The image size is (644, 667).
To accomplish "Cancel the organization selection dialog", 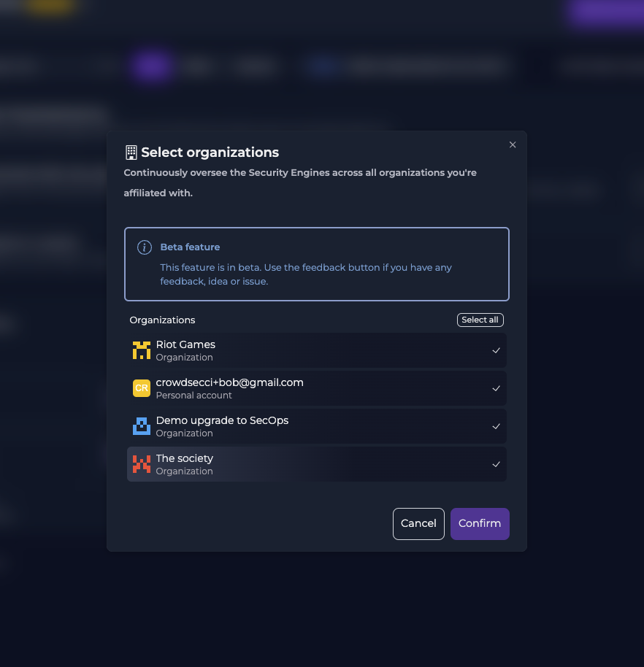I will coord(418,523).
